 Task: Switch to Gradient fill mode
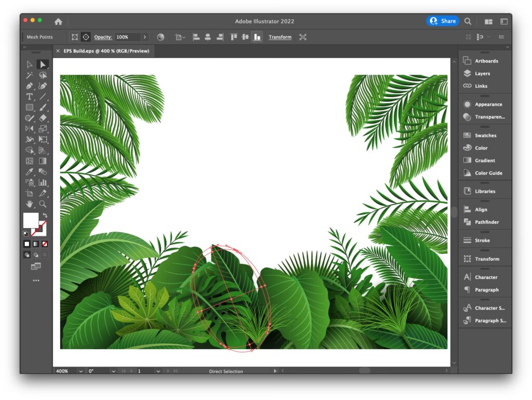(35, 244)
